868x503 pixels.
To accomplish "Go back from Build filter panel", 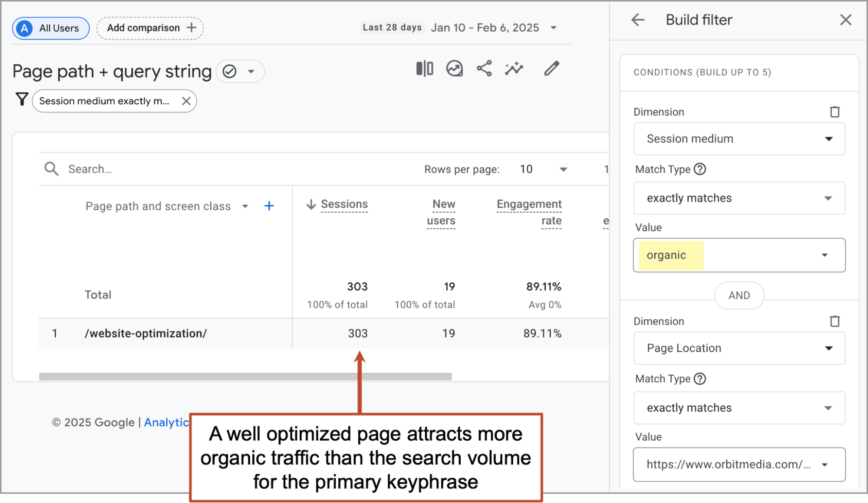I will point(637,20).
